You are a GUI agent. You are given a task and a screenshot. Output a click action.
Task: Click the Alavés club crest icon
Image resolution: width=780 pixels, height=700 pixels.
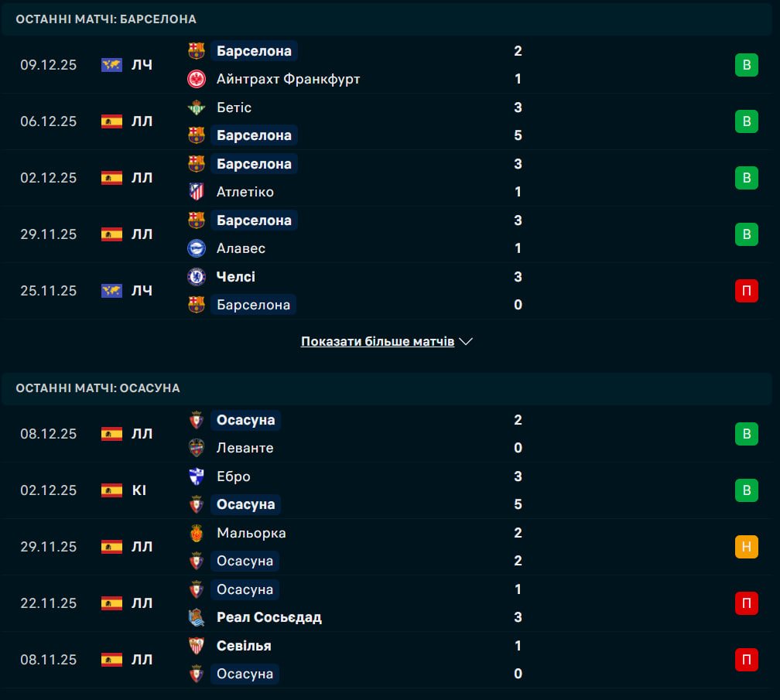click(x=197, y=248)
